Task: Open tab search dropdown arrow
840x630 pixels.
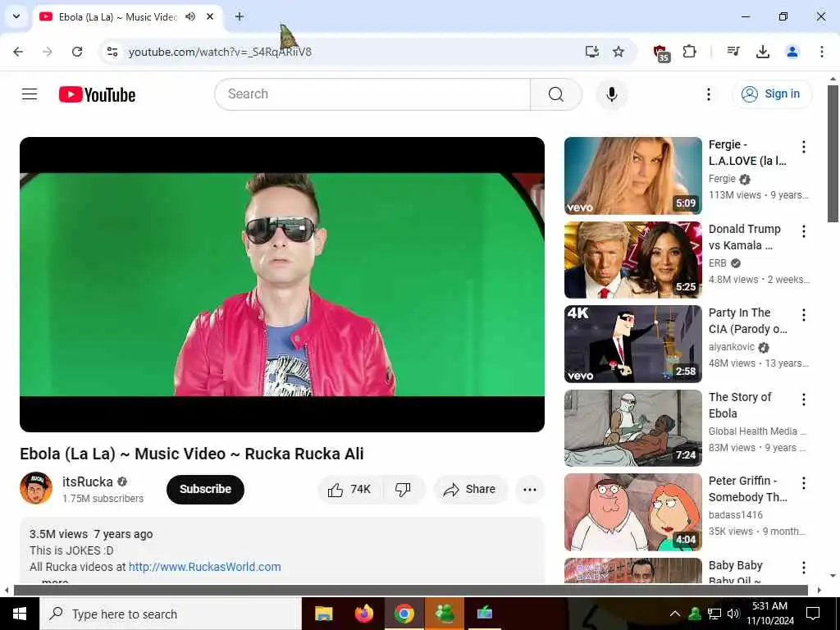Action: click(16, 16)
